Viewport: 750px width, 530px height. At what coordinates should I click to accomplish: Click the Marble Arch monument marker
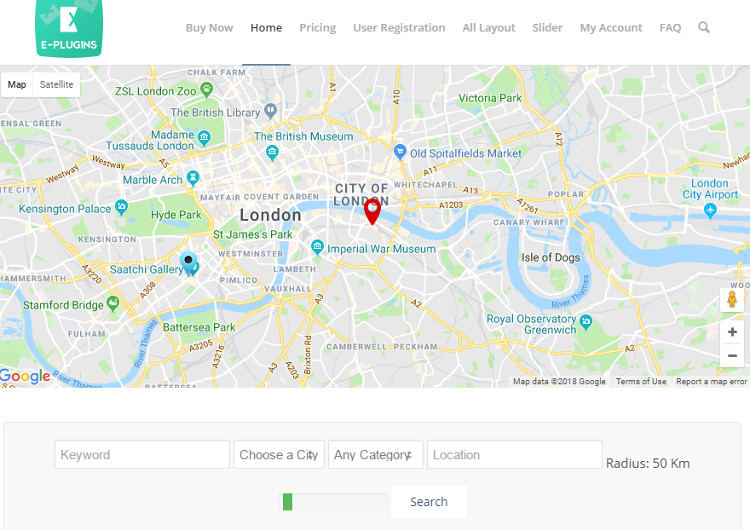(x=193, y=178)
